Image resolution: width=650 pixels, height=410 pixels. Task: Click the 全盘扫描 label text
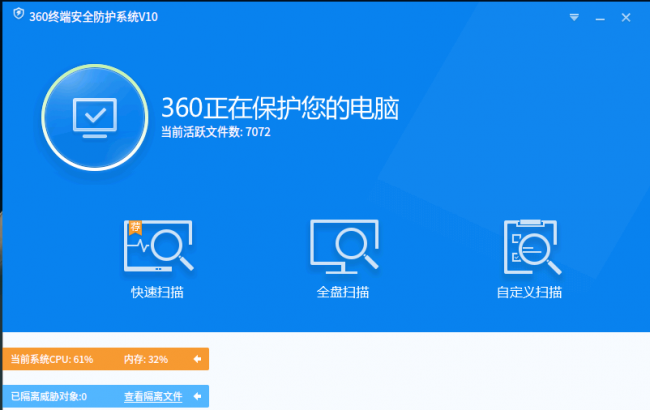click(x=343, y=292)
